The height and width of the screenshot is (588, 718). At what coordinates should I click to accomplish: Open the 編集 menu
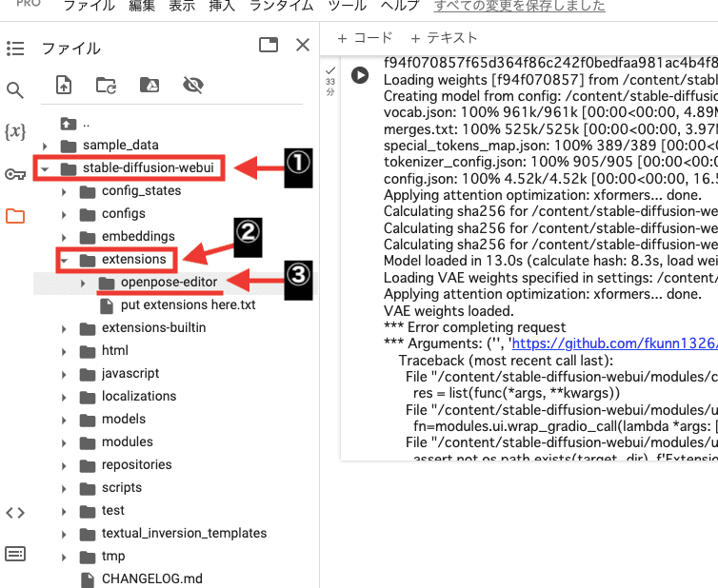pos(142,6)
